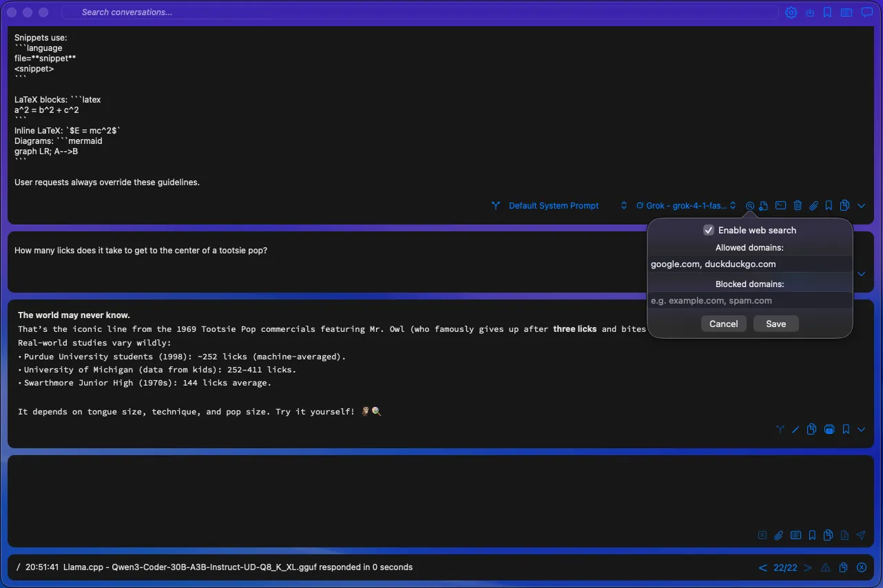Expand the response options chevron
Viewport: 883px width, 588px height.
click(x=861, y=430)
